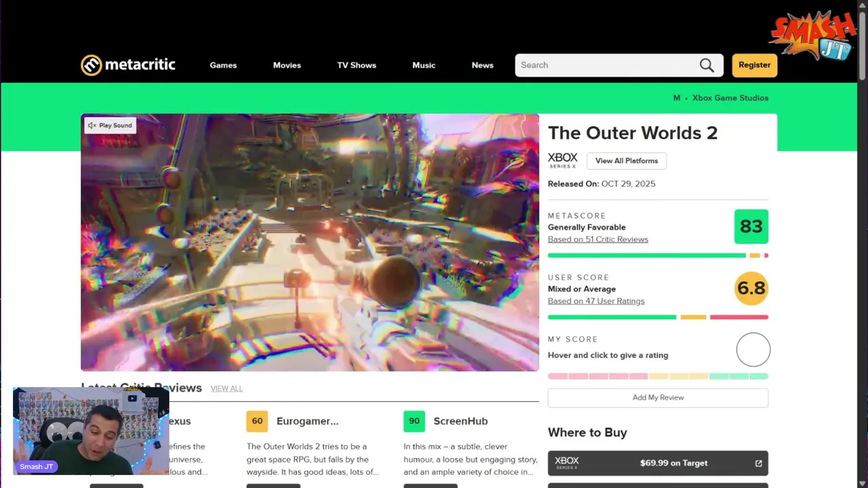This screenshot has height=488, width=868.
Task: Click the release date OCT 29, 2025
Action: 628,184
